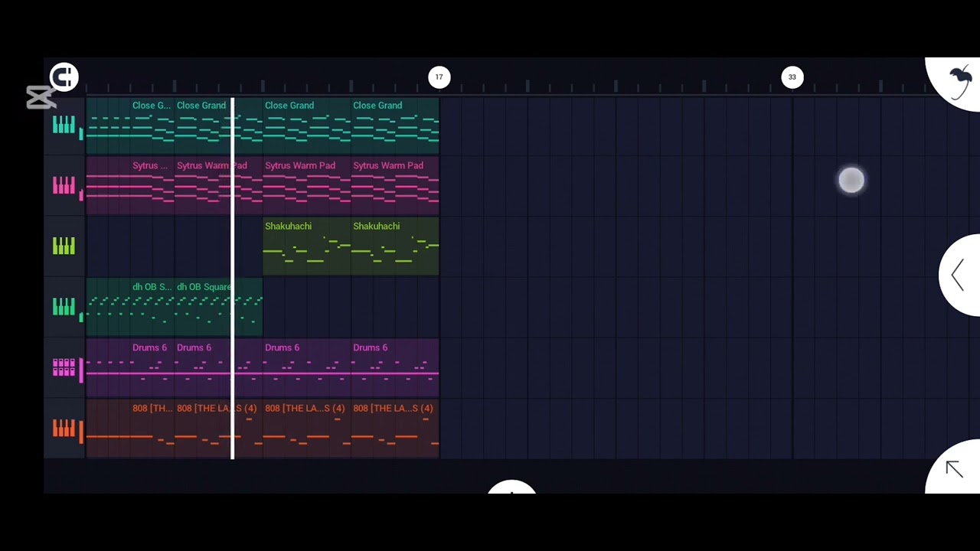Select the Close Grand track keyboard icon

64,124
